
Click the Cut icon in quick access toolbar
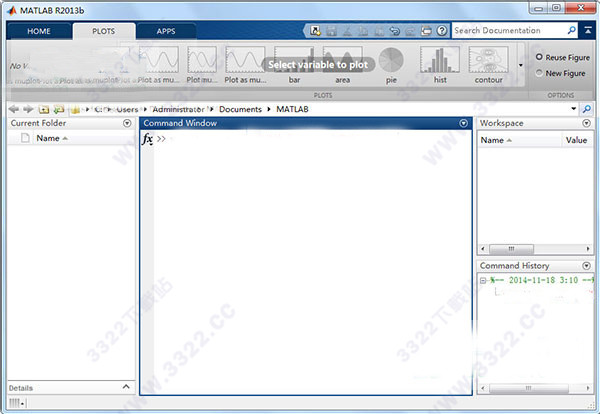click(347, 31)
